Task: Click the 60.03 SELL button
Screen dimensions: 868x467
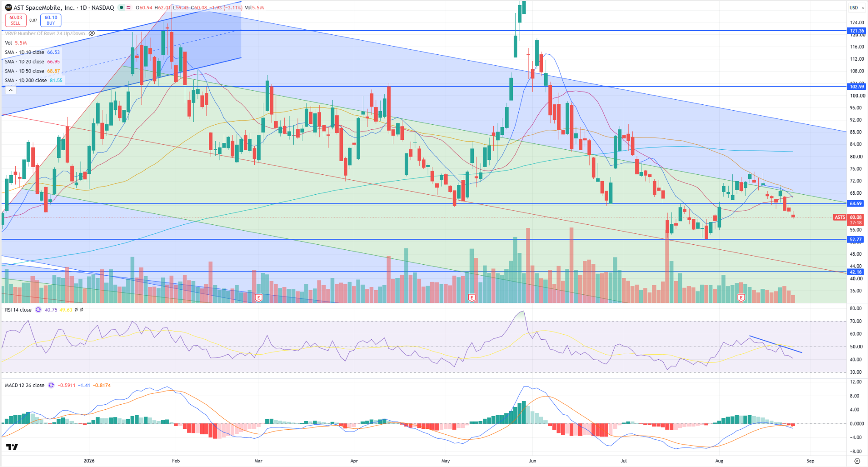Action: [16, 20]
